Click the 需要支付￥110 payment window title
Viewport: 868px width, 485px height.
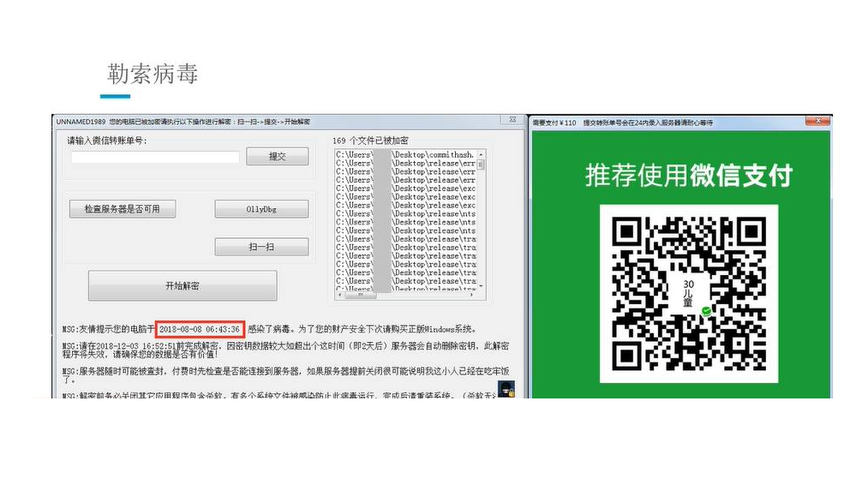coord(623,123)
